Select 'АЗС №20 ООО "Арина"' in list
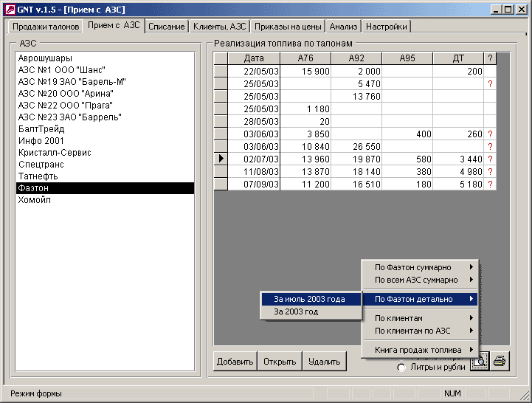Screen dimensions: 532x403 coord(106,93)
